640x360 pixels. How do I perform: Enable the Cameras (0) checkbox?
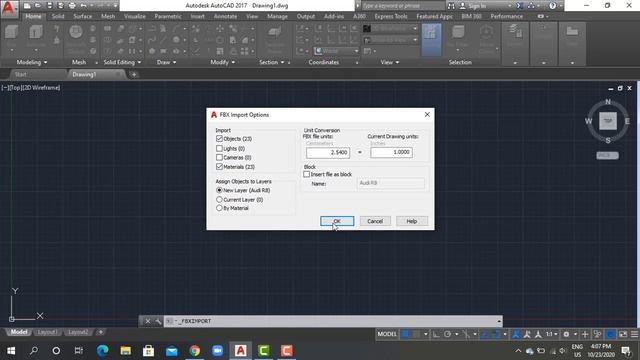[219, 158]
